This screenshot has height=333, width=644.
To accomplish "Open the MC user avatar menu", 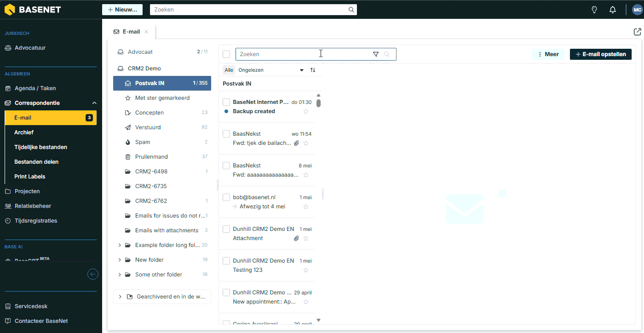I will click(x=637, y=10).
